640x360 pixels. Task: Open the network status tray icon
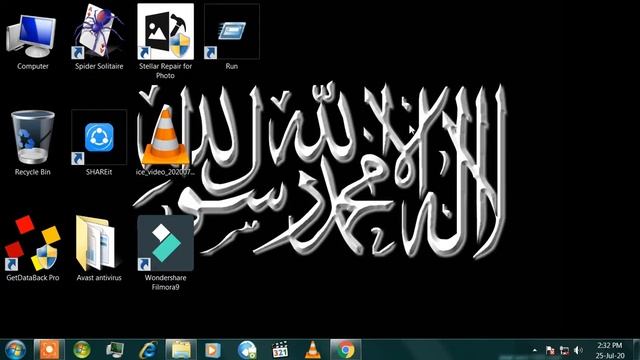(x=564, y=350)
